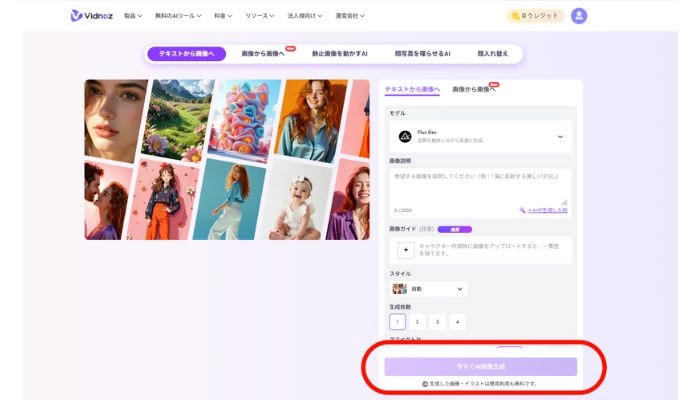Click the style thumbnail icon beside 自動
This screenshot has height=400, width=700.
pos(400,289)
